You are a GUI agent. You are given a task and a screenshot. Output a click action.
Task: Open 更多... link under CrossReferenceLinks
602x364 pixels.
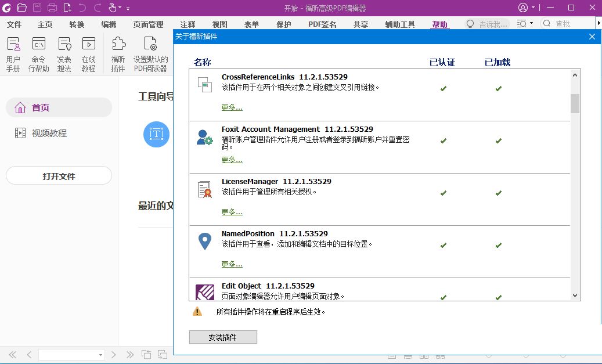tap(232, 107)
